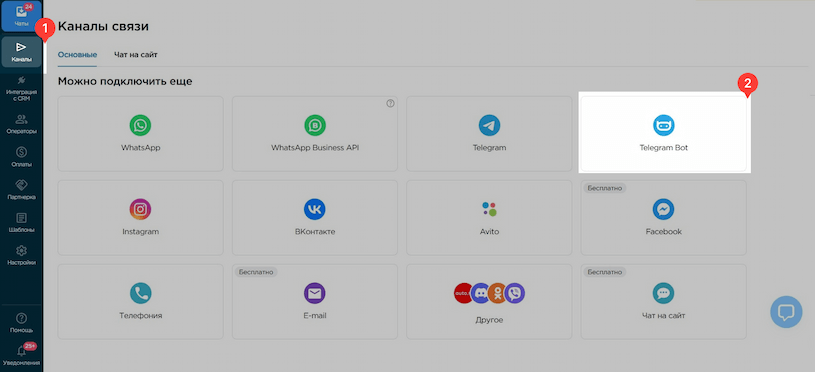This screenshot has height=372, width=815.
Task: Open the Оплаты section
Action: [21, 157]
